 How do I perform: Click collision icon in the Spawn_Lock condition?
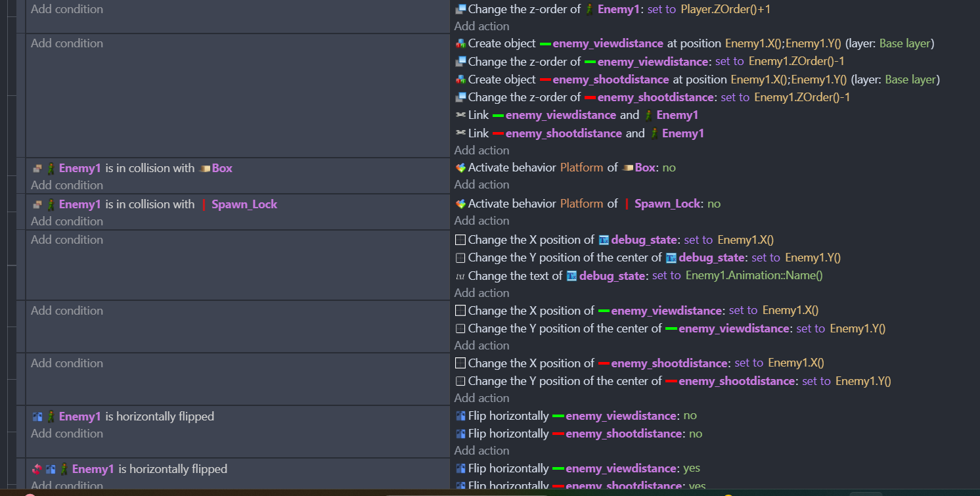pyautogui.click(x=37, y=204)
